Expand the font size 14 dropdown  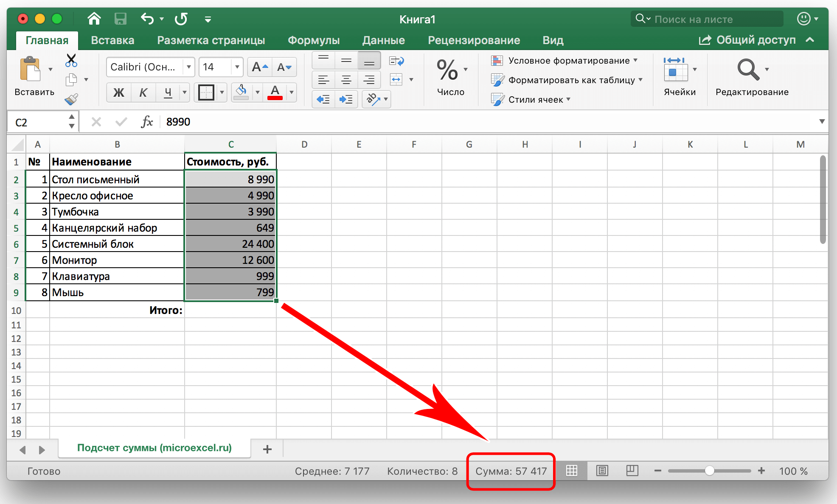[x=237, y=67]
